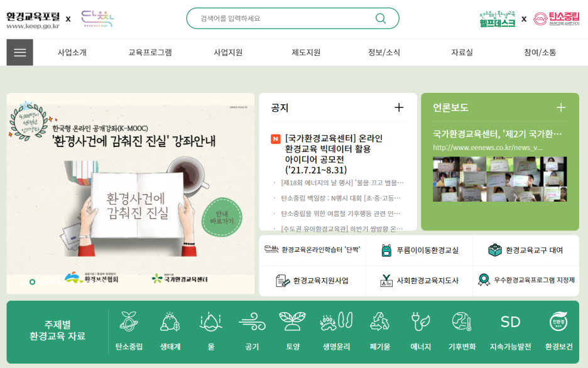Open the hamburger menu icon
Viewport: 588px width, 368px height.
(x=20, y=53)
